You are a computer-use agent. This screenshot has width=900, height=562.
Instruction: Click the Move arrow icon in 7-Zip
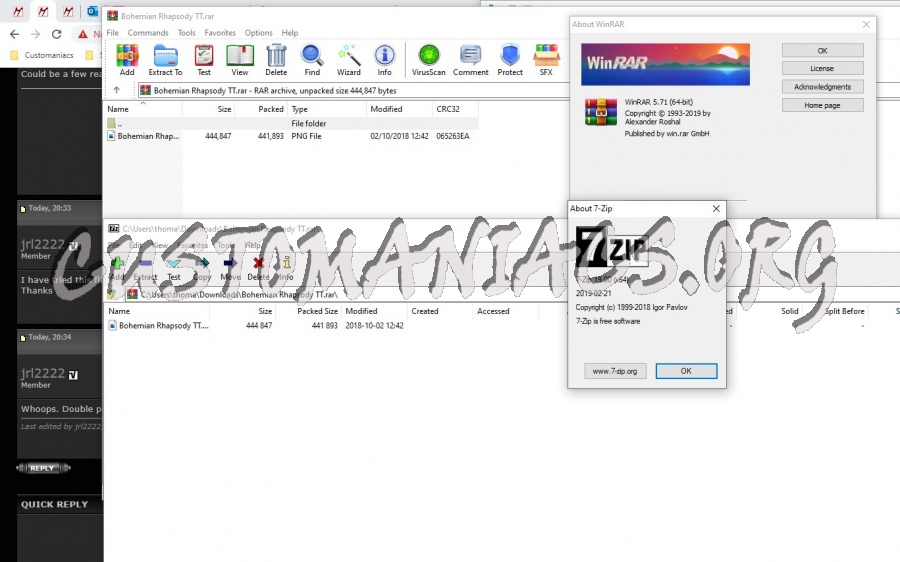[x=231, y=269]
